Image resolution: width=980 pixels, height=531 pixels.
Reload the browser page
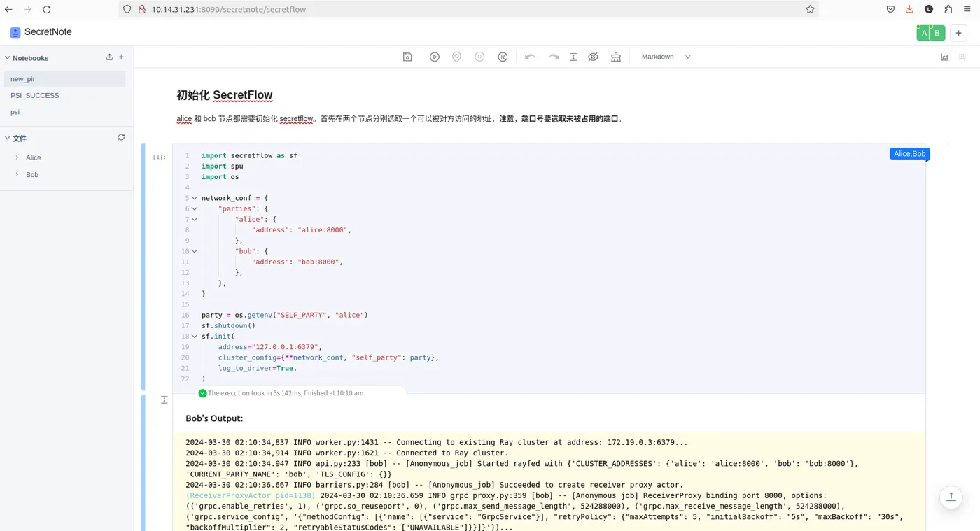coord(47,9)
